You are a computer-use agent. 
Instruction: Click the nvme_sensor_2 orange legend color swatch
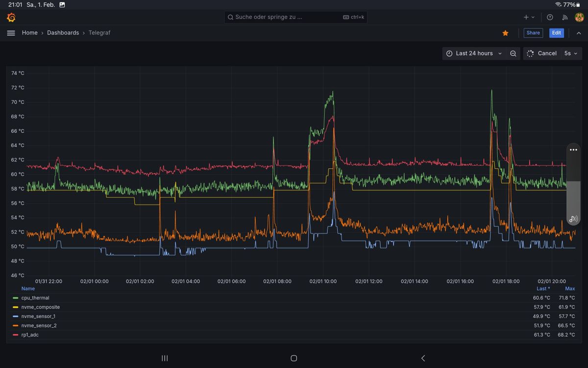[x=16, y=326]
